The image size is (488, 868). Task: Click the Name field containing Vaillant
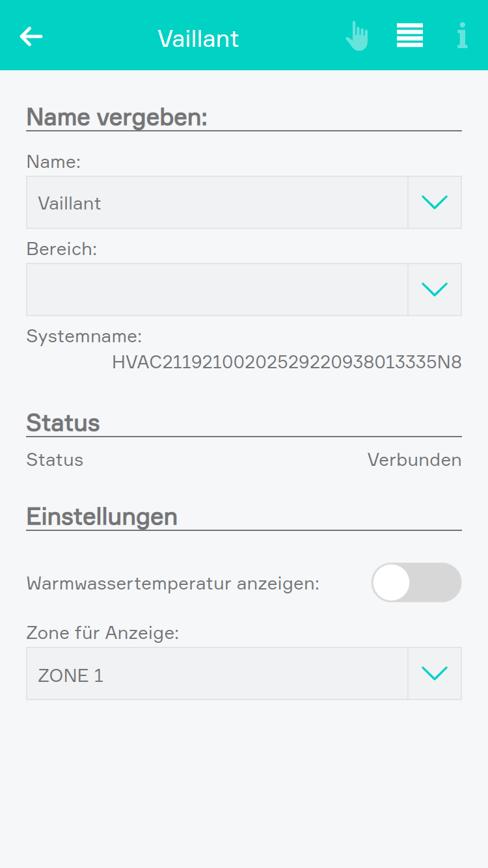coord(217,202)
